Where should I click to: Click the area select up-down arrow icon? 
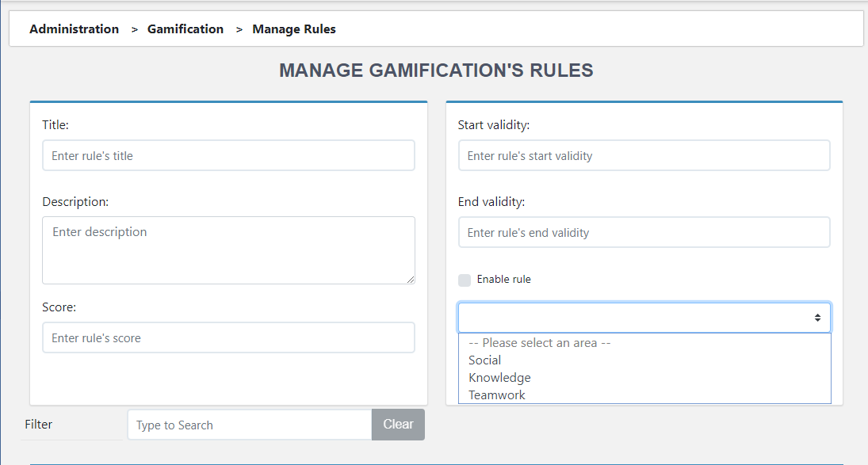(x=817, y=318)
